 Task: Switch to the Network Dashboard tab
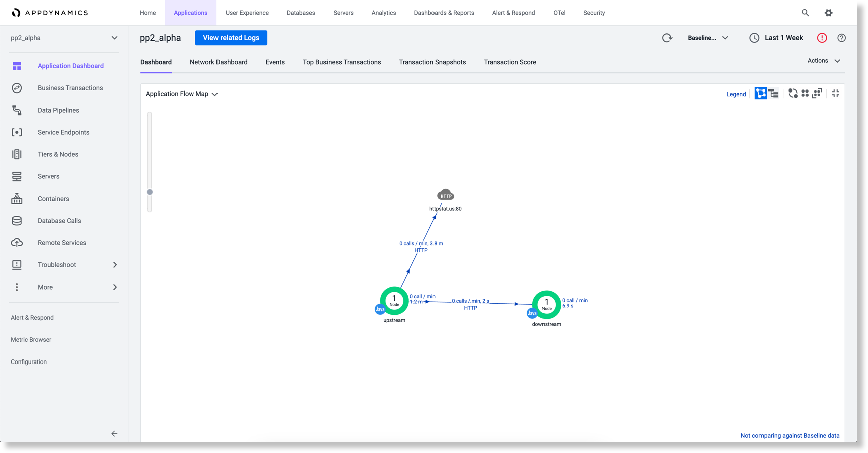coord(219,62)
